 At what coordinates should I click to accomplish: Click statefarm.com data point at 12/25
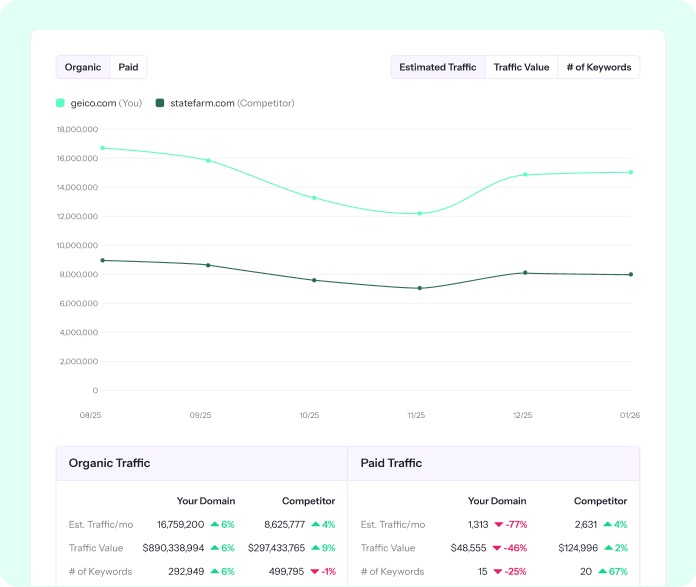(x=525, y=273)
